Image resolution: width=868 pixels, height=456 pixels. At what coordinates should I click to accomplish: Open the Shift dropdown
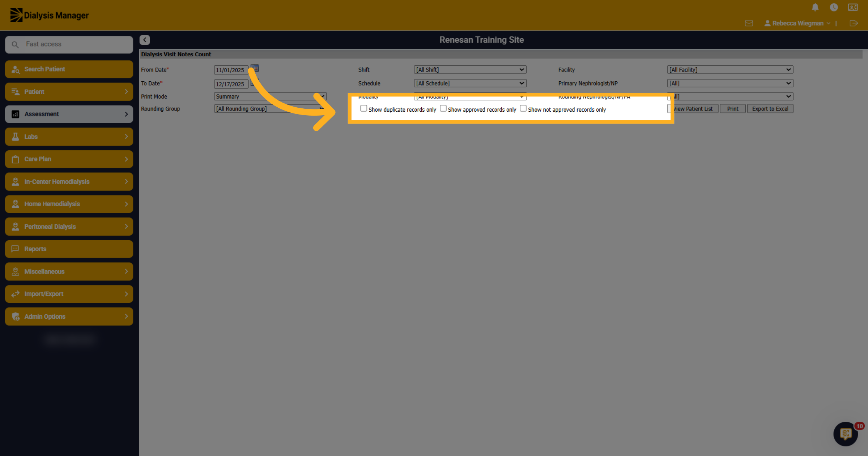[x=470, y=69]
